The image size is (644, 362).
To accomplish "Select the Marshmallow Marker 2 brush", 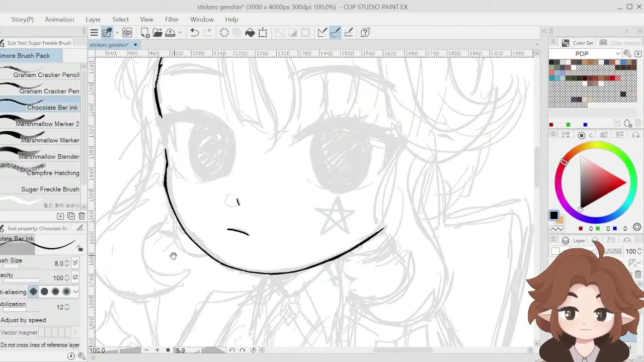I will (x=40, y=121).
